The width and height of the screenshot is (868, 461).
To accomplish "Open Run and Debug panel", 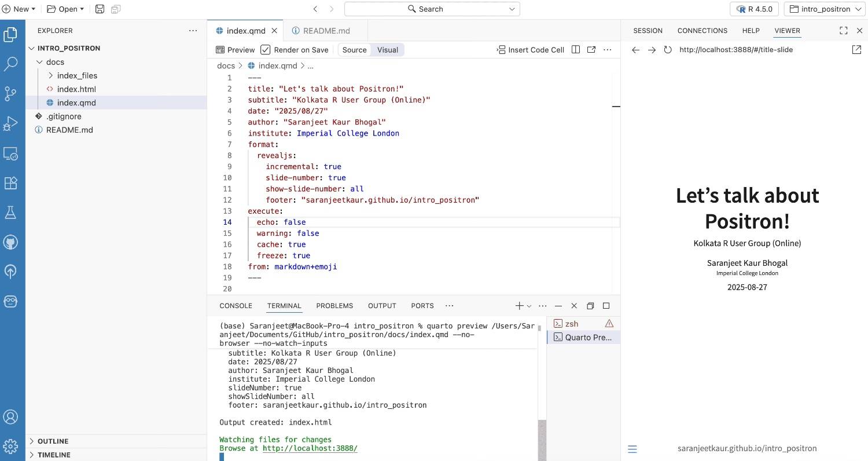I will coord(10,123).
